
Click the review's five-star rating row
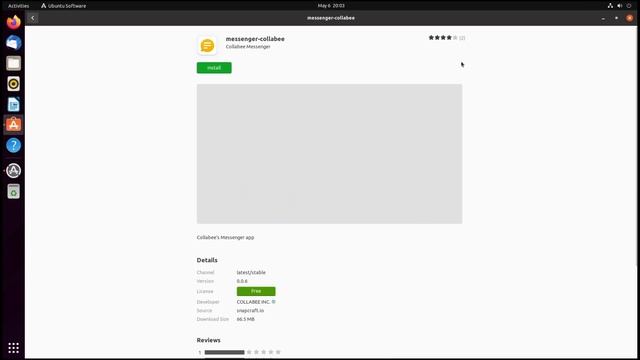click(x=263, y=352)
